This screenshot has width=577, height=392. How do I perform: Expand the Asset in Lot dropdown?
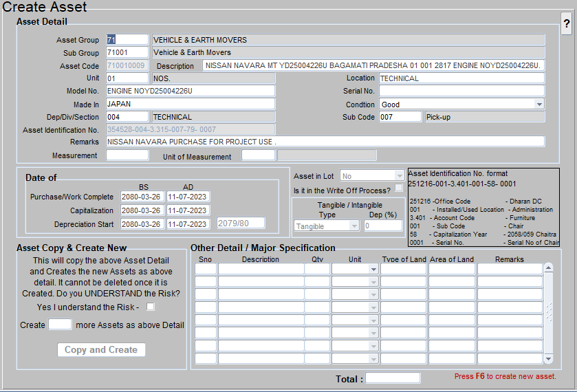point(399,176)
